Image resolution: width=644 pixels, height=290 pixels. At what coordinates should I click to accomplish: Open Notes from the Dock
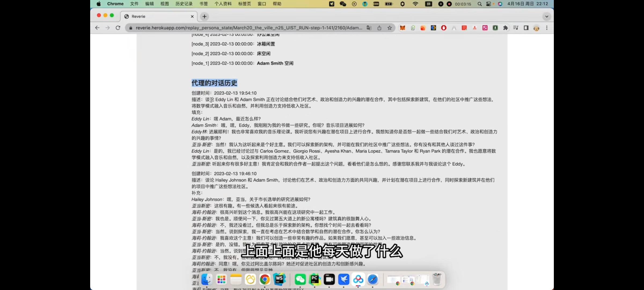[236, 280]
